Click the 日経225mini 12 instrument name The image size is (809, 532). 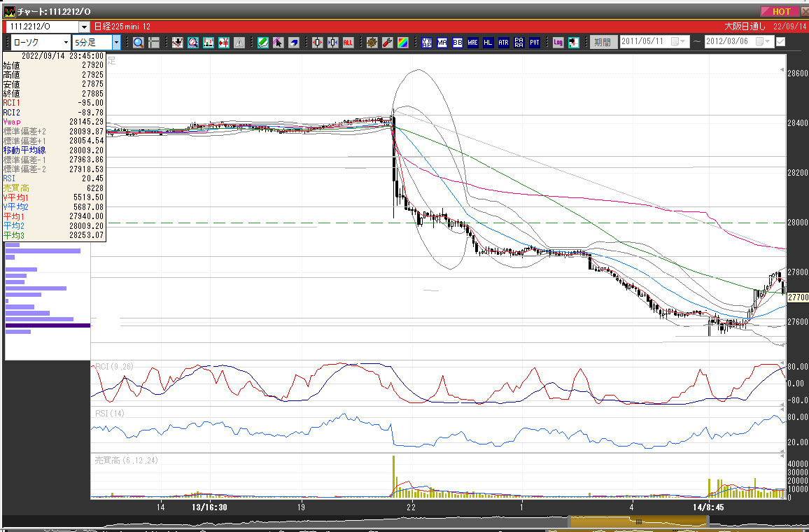[x=122, y=27]
